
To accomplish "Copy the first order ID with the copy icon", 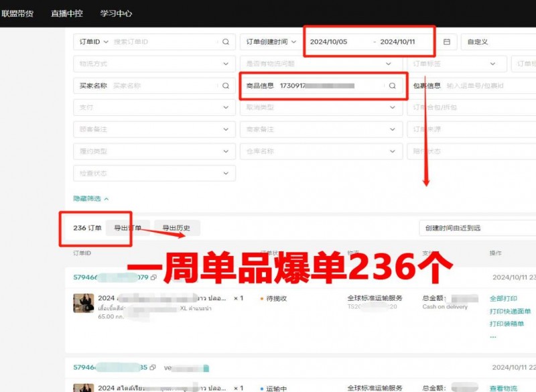I will (x=153, y=277).
